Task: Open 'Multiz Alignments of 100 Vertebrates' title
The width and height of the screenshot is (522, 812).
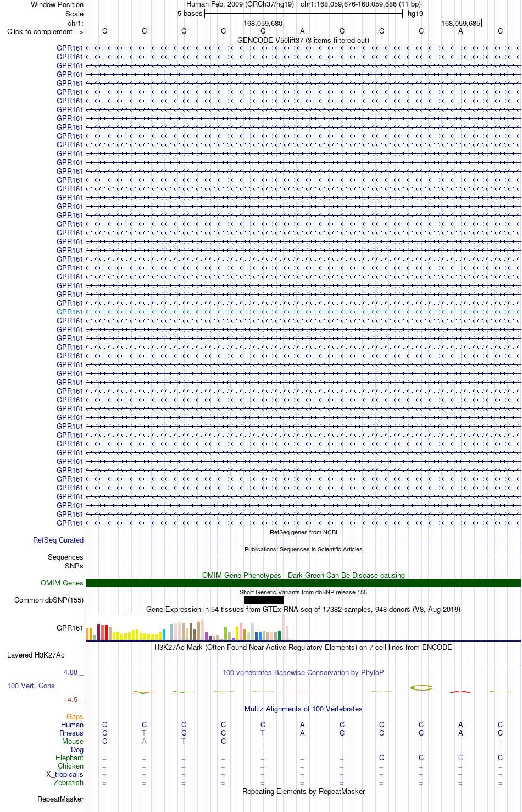Action: 303,709
